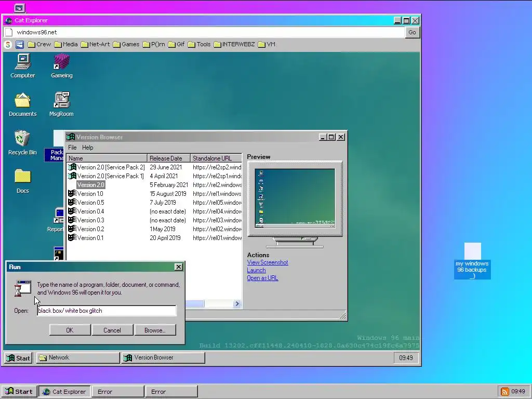Screen dimensions: 532x399
Task: Switch to Network in inner taskbar
Action: click(x=78, y=357)
